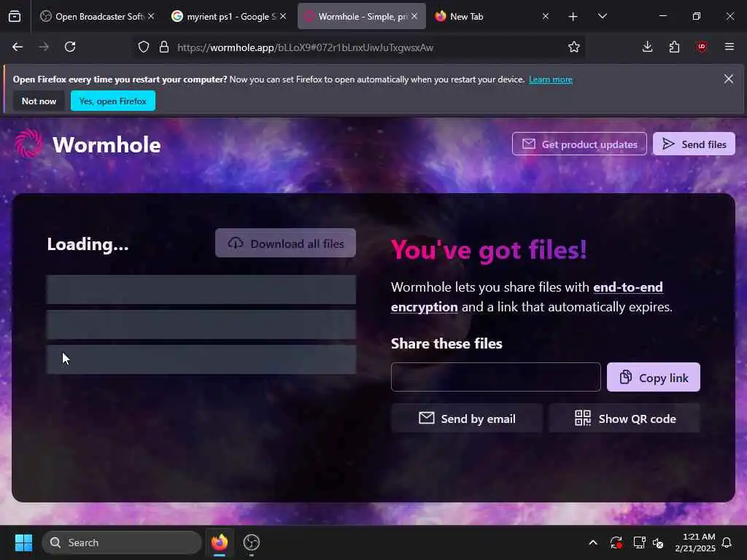Image resolution: width=747 pixels, height=560 pixels.
Task: Close the Wormhole tab
Action: (414, 16)
